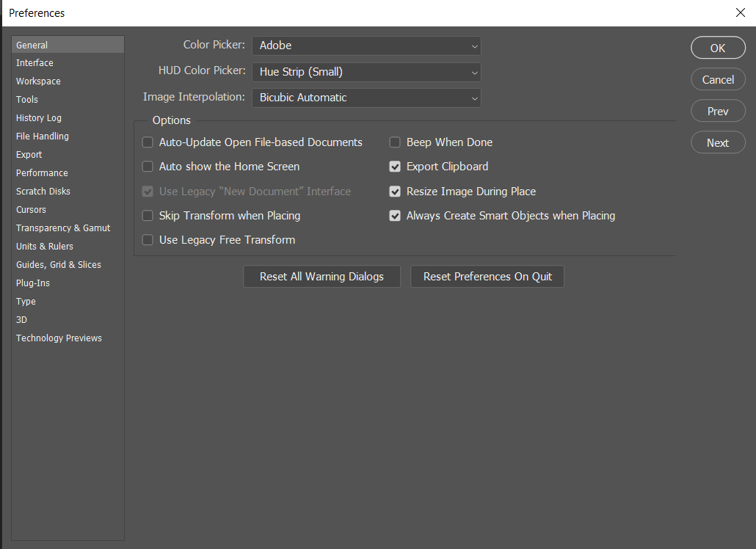Change the Image Interpolation setting

(x=366, y=97)
